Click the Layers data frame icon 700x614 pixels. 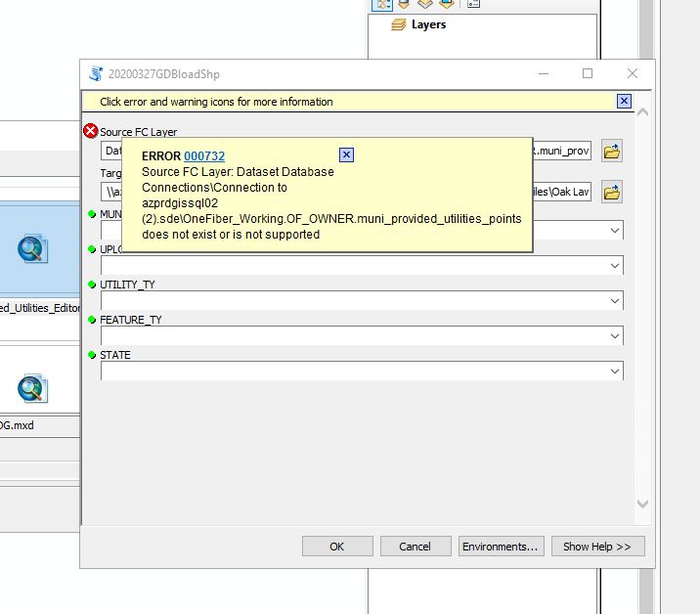[x=399, y=24]
